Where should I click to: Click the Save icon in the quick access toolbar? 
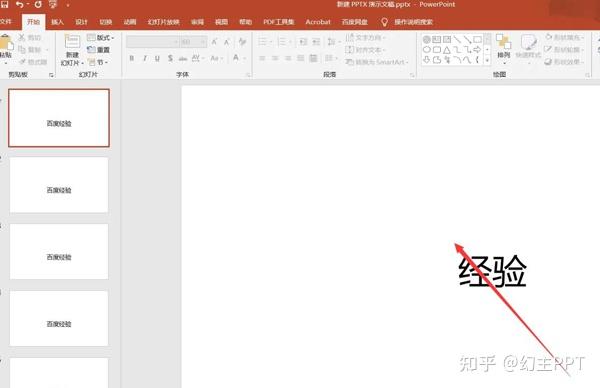[x=4, y=5]
